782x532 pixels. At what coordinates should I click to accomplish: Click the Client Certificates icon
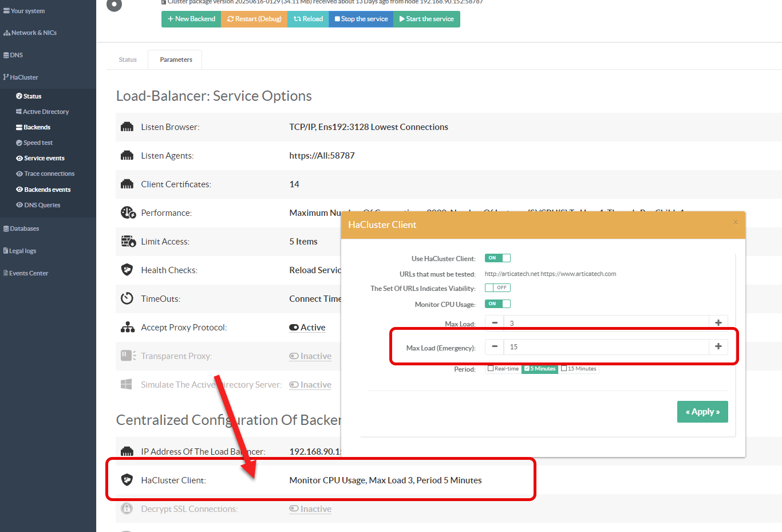(127, 184)
